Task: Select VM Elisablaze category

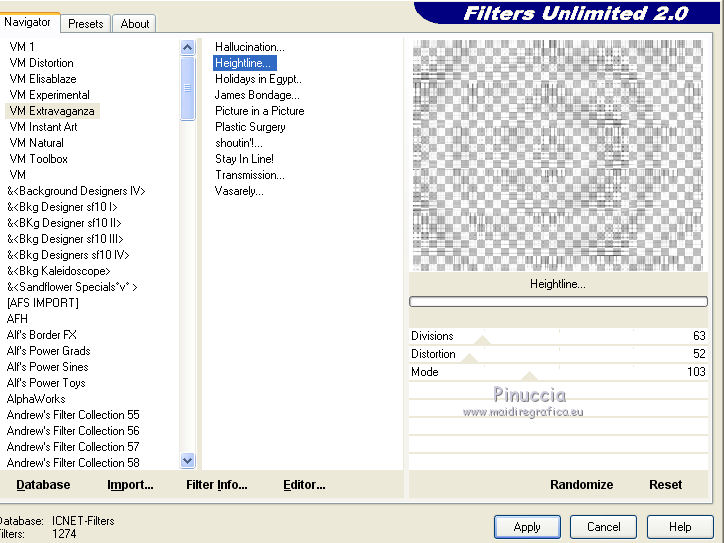Action: tap(43, 79)
